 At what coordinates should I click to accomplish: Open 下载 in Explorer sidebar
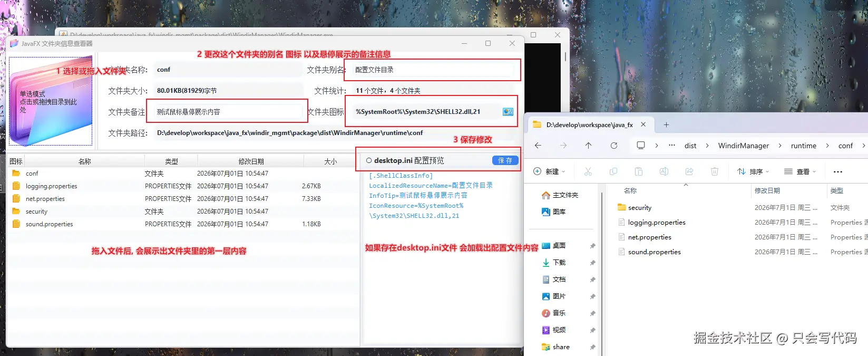pos(553,263)
